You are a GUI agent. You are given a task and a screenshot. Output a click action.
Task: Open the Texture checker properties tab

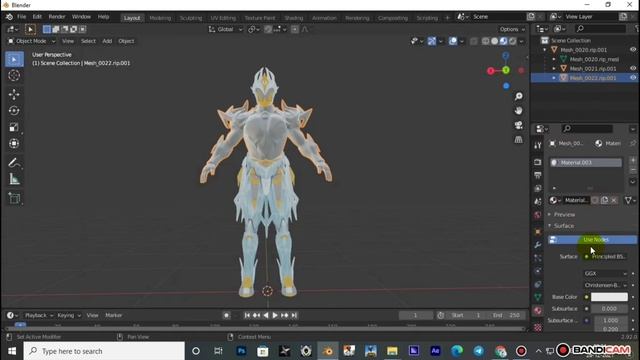[538, 327]
